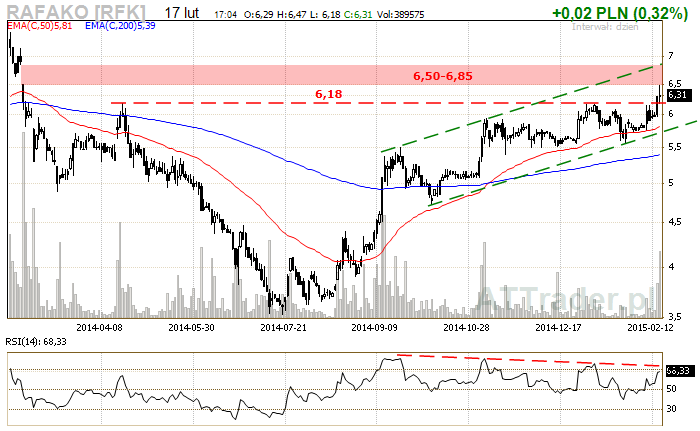Image resolution: width=700 pixels, height=431 pixels.
Task: Click the price axis label 7
Action: (x=671, y=56)
